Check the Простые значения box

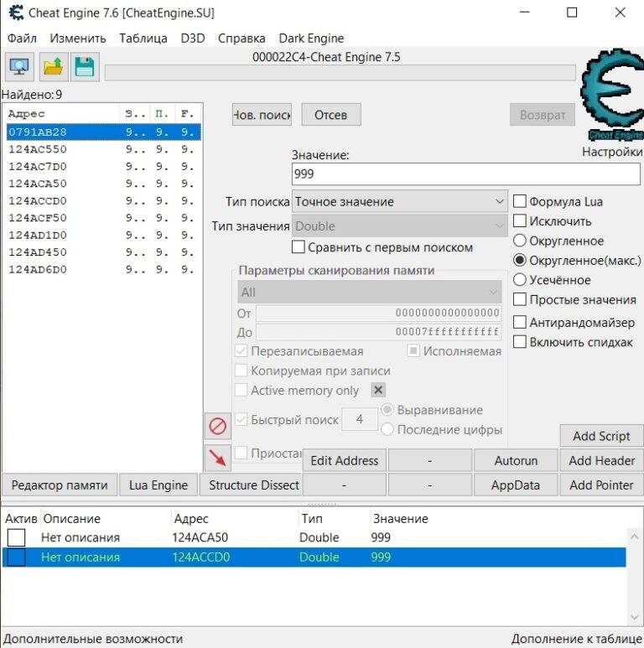(520, 299)
